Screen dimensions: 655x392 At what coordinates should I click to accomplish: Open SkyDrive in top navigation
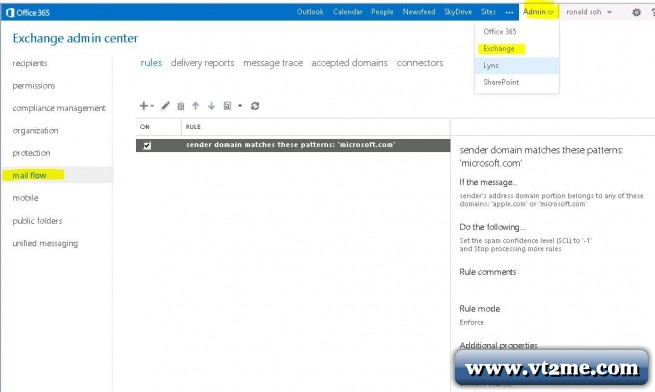click(458, 12)
